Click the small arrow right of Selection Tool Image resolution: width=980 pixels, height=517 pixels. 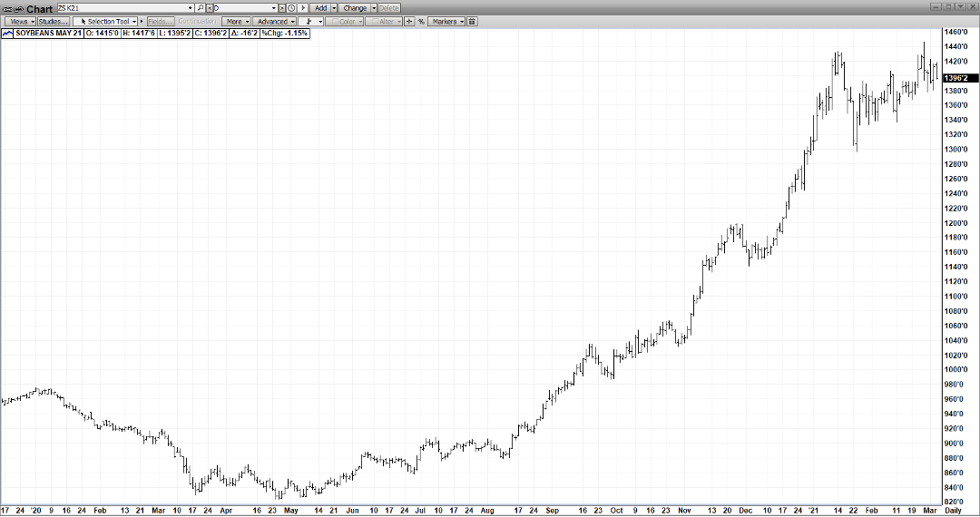pos(141,21)
